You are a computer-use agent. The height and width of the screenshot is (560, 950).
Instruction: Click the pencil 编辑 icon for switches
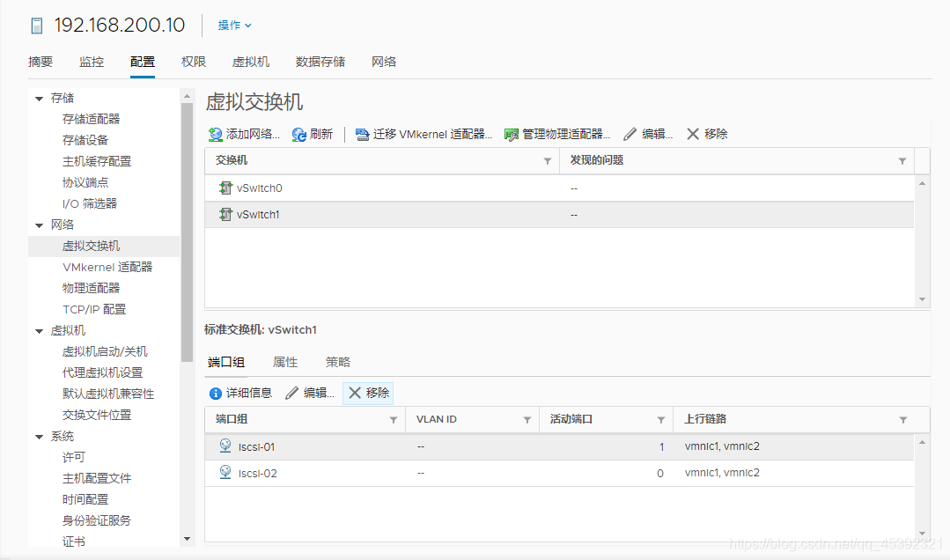pos(630,134)
